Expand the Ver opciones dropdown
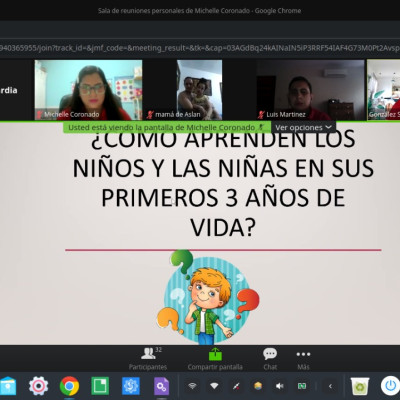400x400 pixels. [x=303, y=127]
